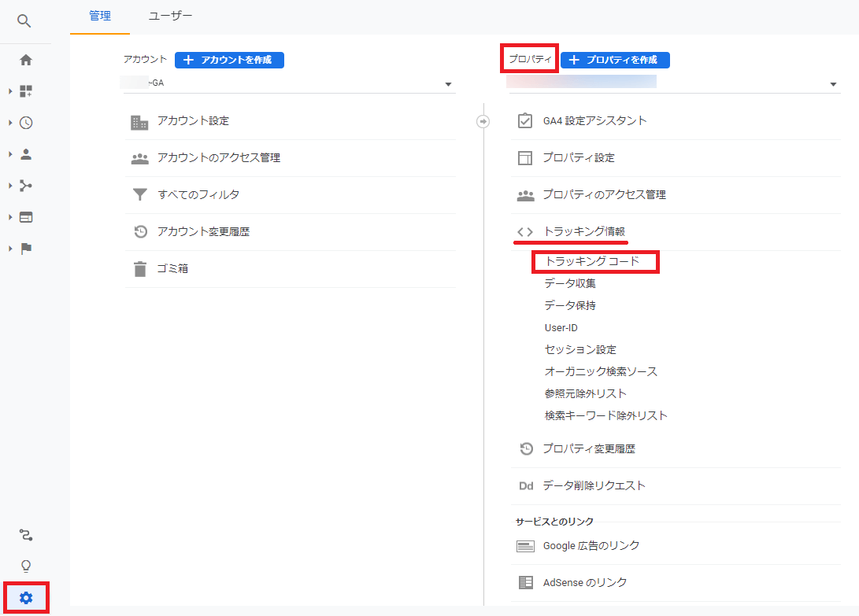Click the Admin gear icon at bottom left
Image resolution: width=859 pixels, height=616 pixels.
pos(26,598)
